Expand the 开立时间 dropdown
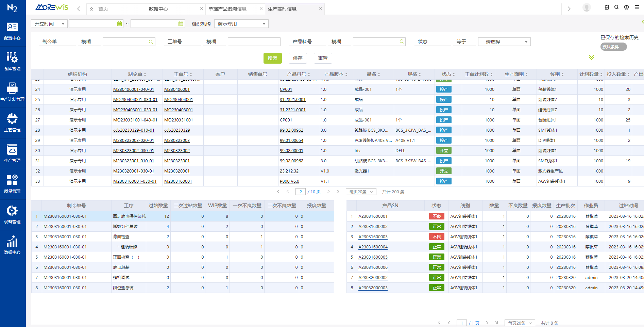Viewport: 644px width, 327px height. point(49,24)
